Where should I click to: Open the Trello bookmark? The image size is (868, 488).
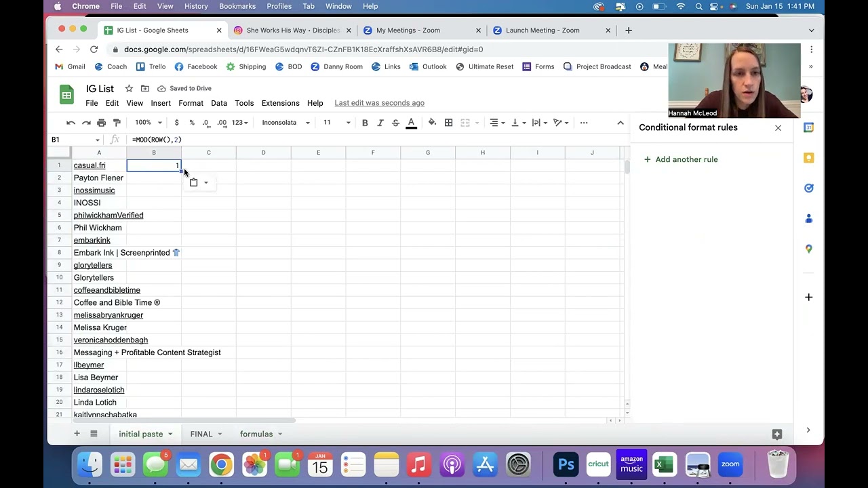(x=151, y=66)
